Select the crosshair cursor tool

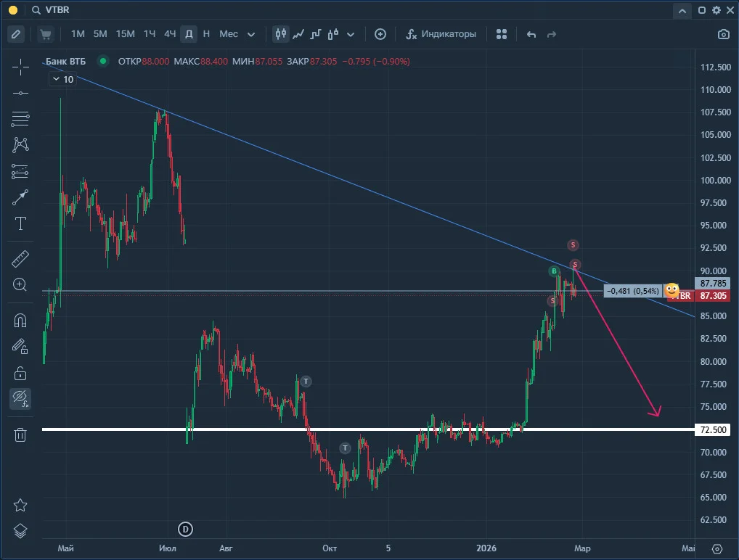click(20, 67)
